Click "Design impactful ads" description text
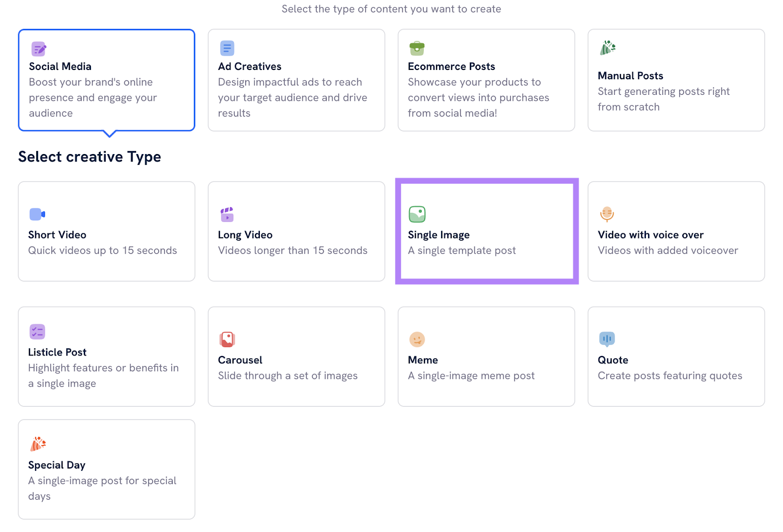The width and height of the screenshot is (783, 532). [293, 98]
